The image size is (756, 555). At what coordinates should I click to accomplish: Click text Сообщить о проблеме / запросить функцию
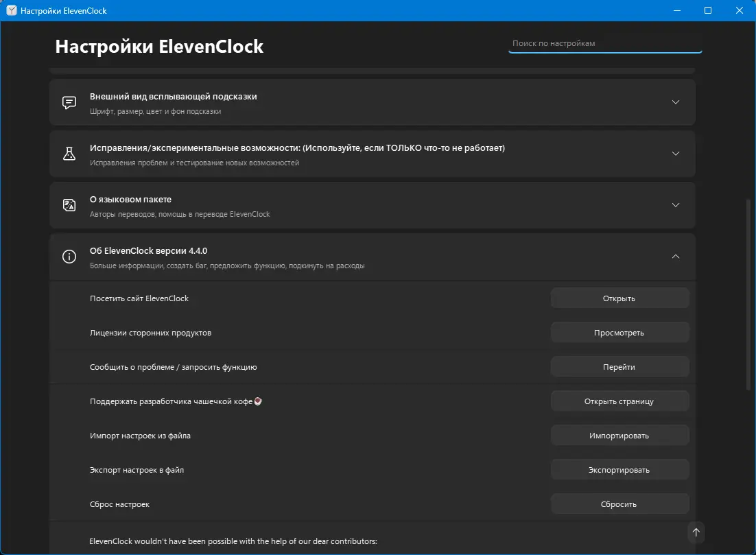[x=173, y=367]
